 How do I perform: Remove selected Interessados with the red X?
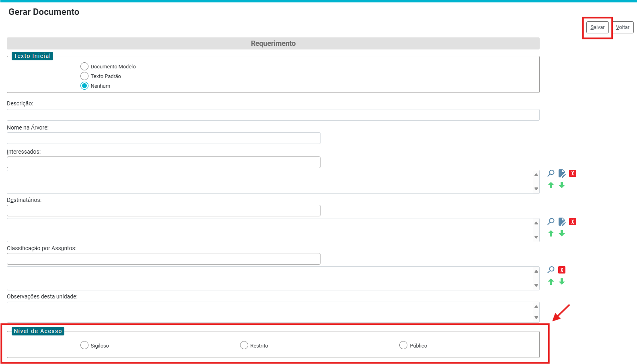(573, 173)
